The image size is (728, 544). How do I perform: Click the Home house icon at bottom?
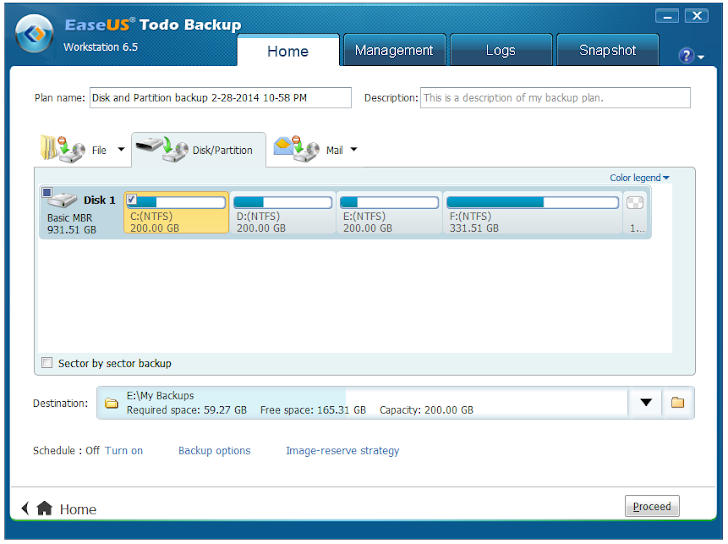coord(45,508)
